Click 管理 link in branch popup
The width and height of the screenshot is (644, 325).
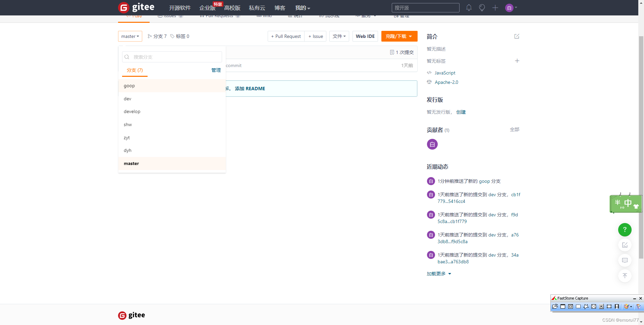pyautogui.click(x=216, y=70)
